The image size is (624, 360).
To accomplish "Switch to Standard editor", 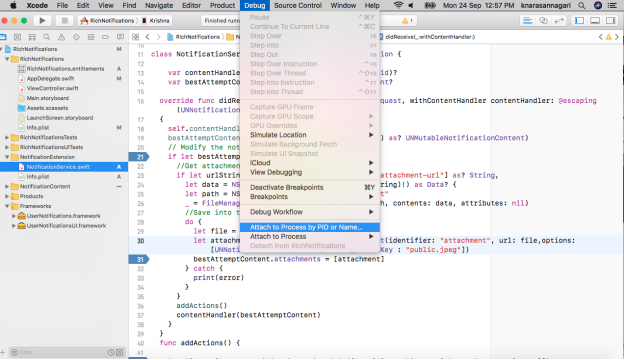I will pyautogui.click(x=528, y=21).
